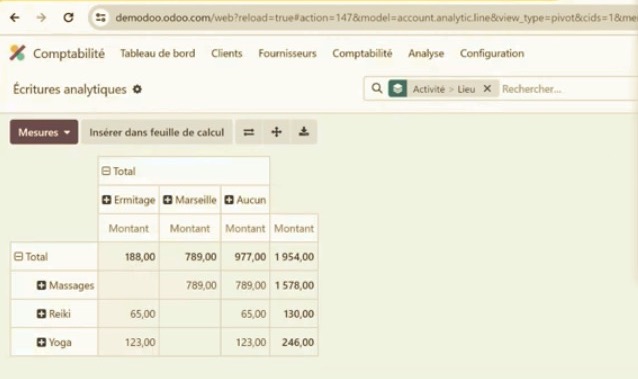Open the Configuration menu
The image size is (638, 379).
click(492, 53)
